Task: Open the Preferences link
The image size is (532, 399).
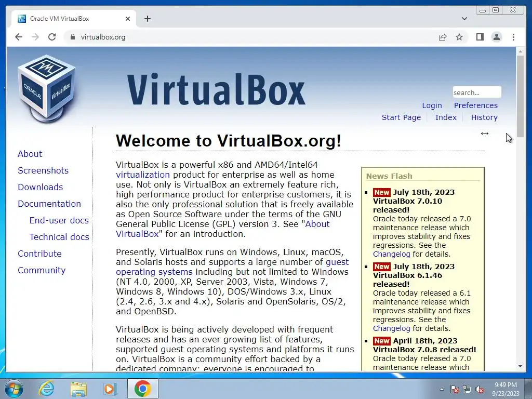Action: pyautogui.click(x=476, y=105)
